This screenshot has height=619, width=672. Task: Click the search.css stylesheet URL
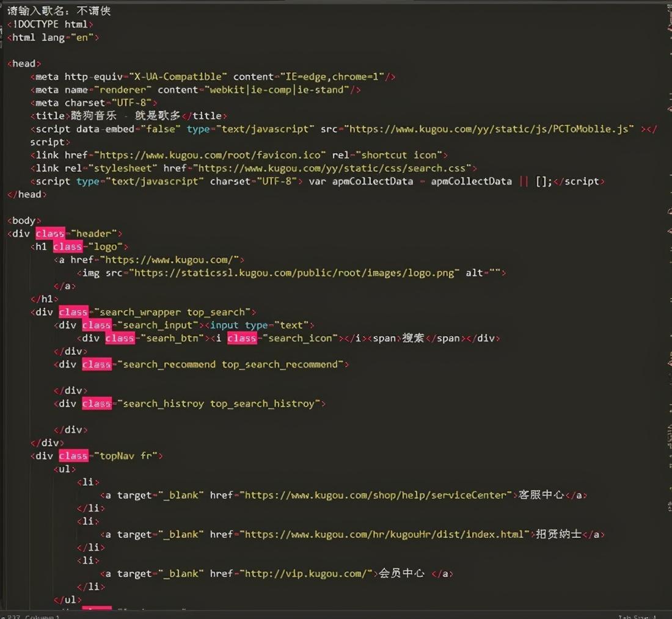(x=332, y=168)
